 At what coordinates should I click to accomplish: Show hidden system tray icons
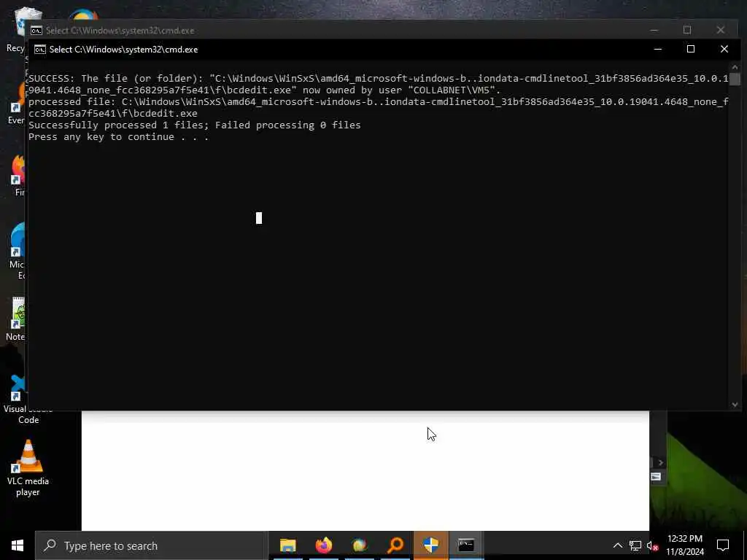click(x=617, y=545)
